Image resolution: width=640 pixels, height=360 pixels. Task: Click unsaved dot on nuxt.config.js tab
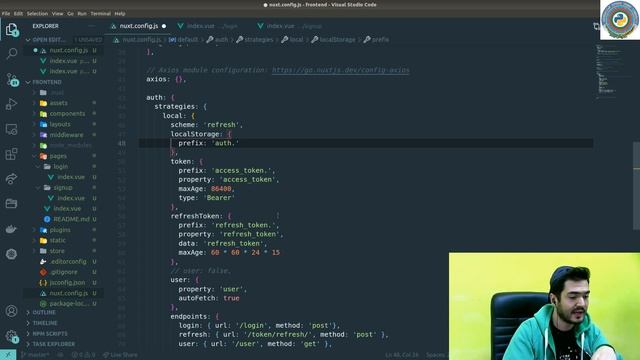pos(164,26)
